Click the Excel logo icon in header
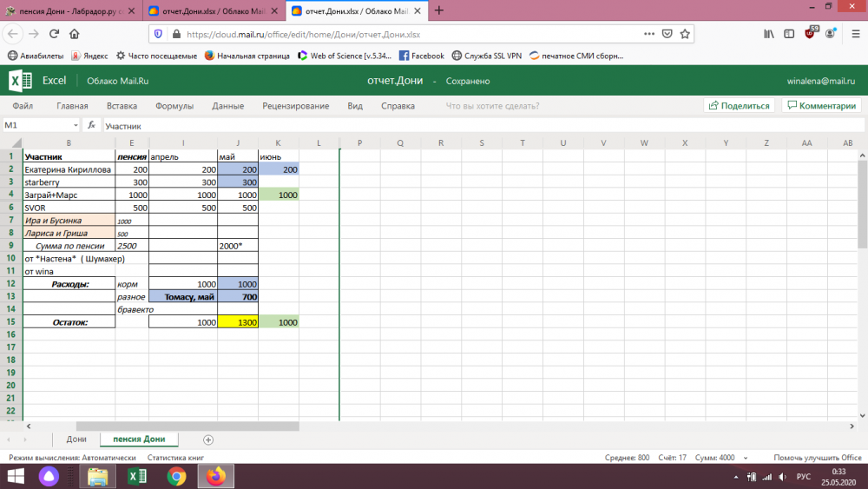The height and width of the screenshot is (489, 868). click(x=20, y=81)
